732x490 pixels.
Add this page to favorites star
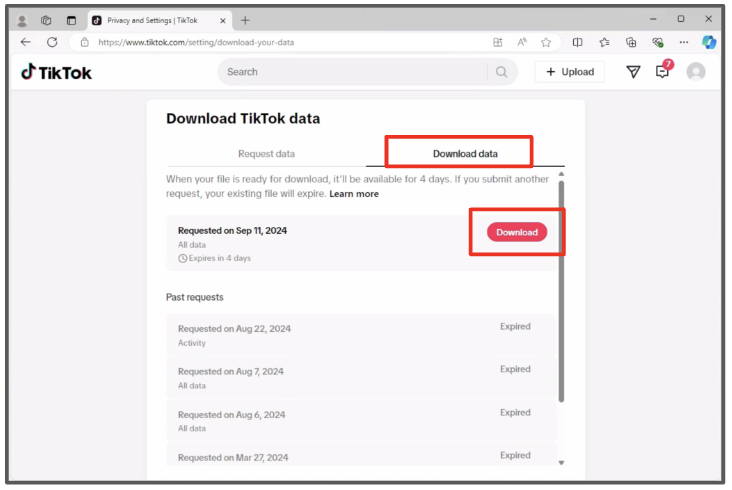point(546,42)
